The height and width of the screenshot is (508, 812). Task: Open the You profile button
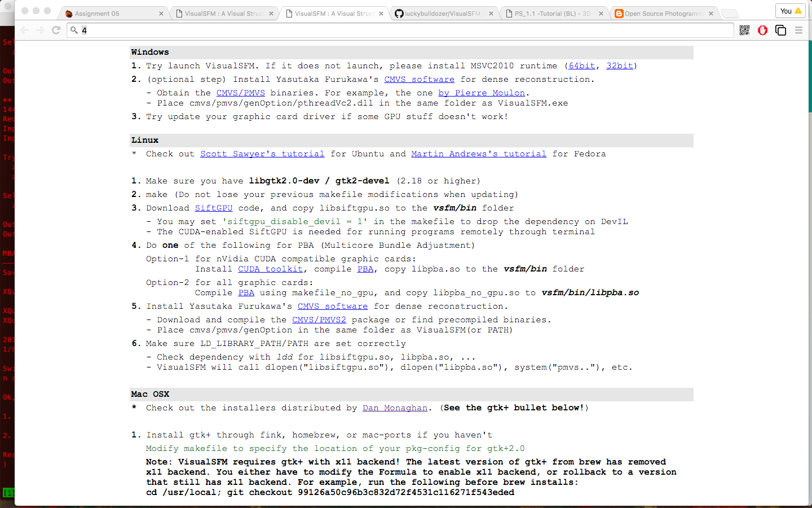791,11
